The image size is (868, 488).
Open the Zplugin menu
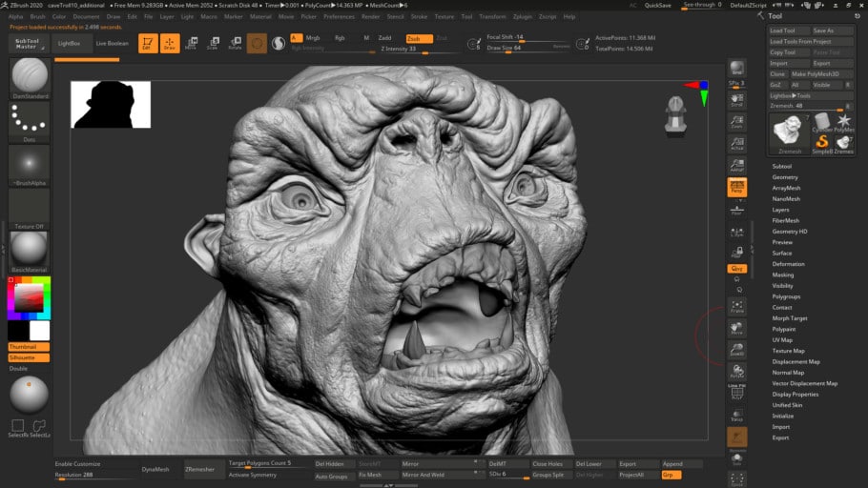point(522,16)
